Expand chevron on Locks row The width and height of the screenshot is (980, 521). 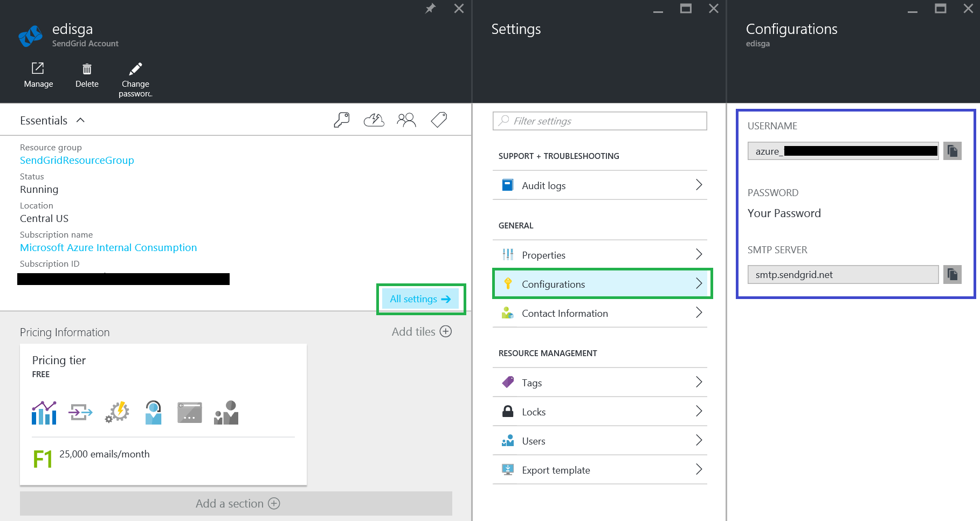click(x=699, y=411)
